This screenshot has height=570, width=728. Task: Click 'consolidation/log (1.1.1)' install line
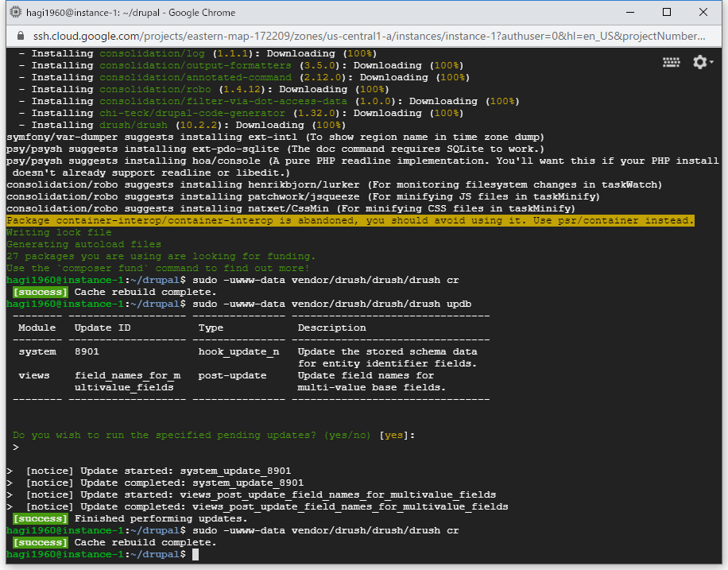point(198,53)
